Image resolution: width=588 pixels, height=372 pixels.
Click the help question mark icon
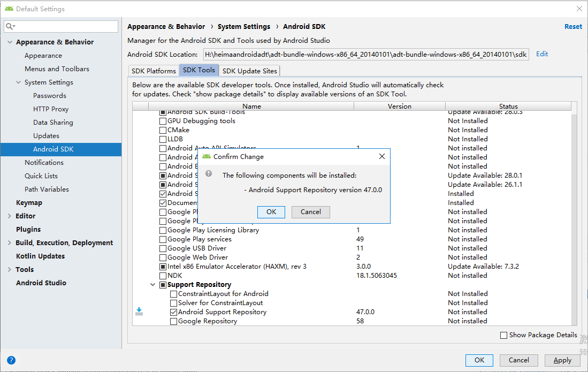(x=11, y=360)
